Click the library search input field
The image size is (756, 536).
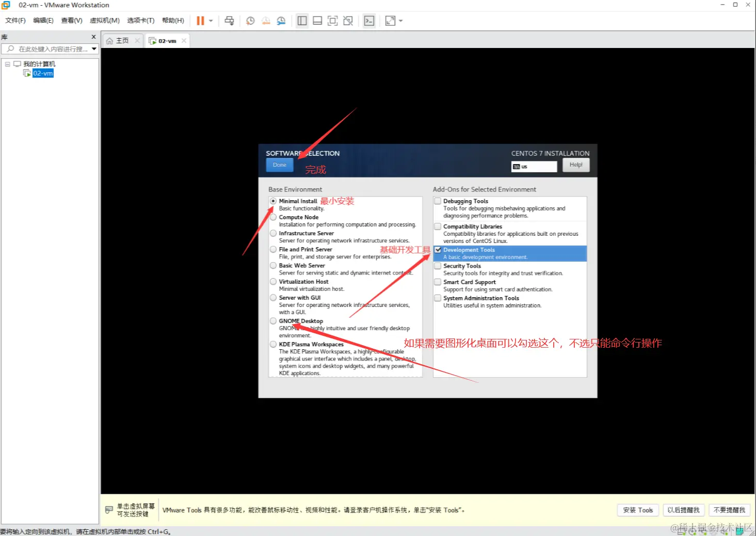tap(49, 49)
